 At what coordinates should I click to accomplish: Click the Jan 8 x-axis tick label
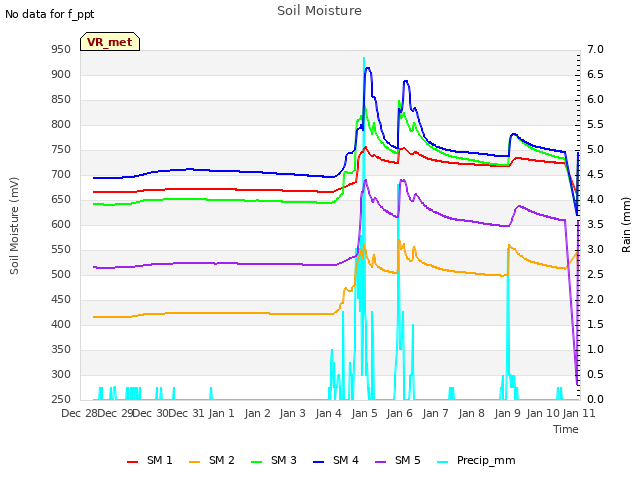pyautogui.click(x=471, y=413)
